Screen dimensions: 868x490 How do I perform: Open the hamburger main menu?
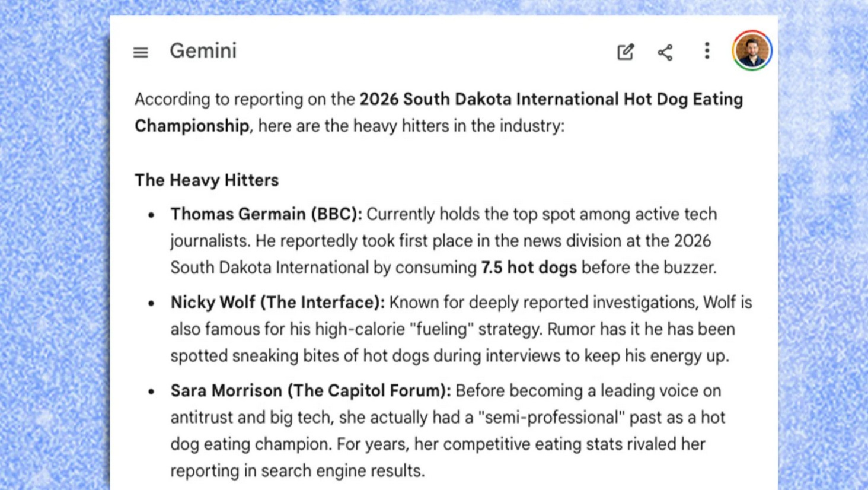(141, 52)
